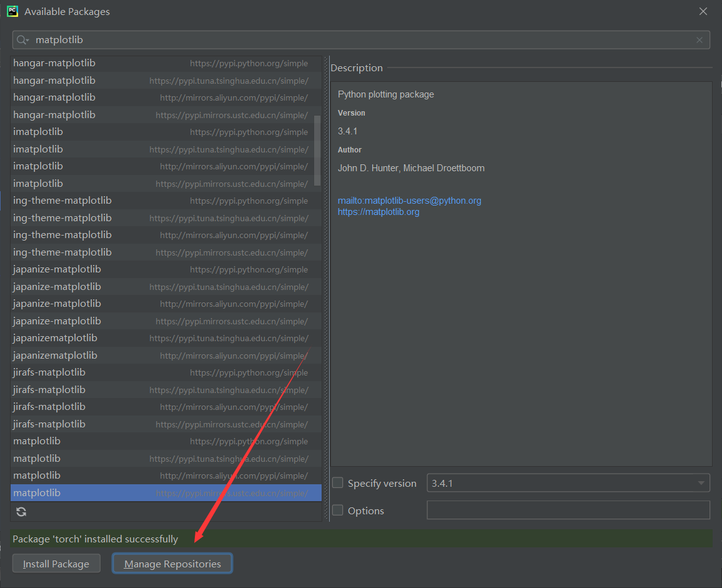722x588 pixels.
Task: Select jirafs-matplotlib from aliyun mirror
Action: [x=166, y=407]
